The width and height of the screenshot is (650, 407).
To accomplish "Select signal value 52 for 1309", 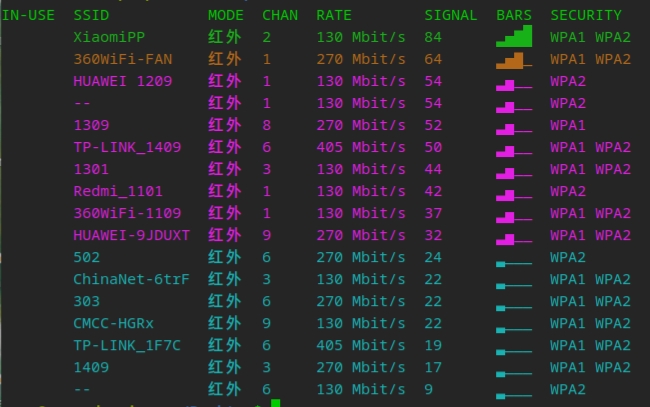I will pyautogui.click(x=433, y=125).
